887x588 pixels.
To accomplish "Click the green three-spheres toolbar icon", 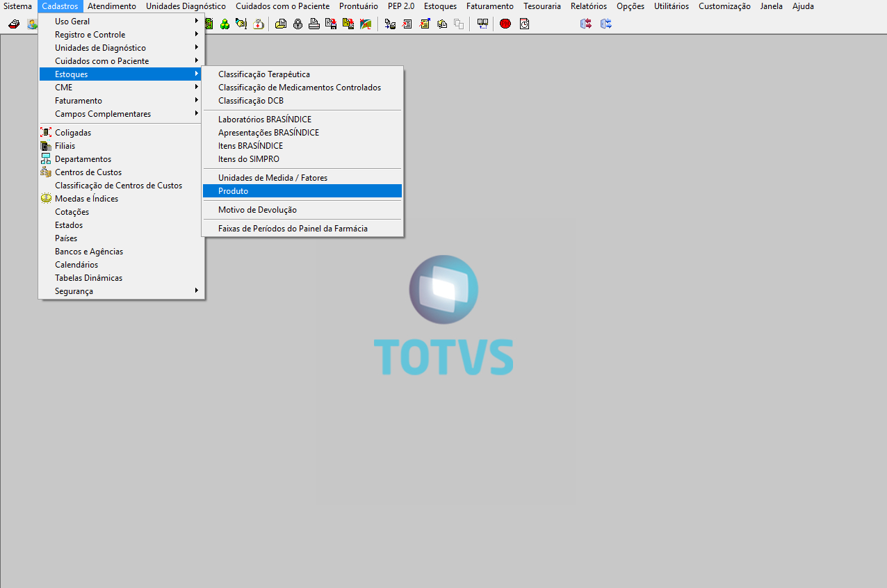I will pos(225,24).
